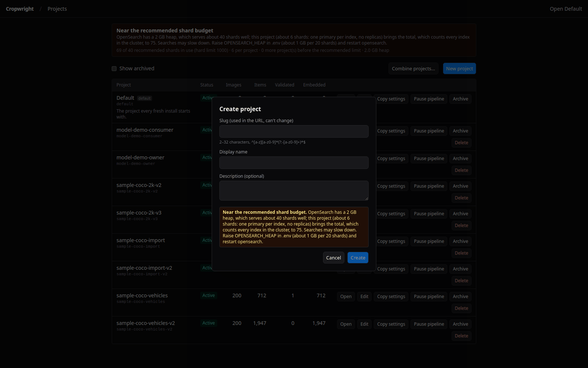Archive the sample-coco-2k-v3 project

point(460,214)
